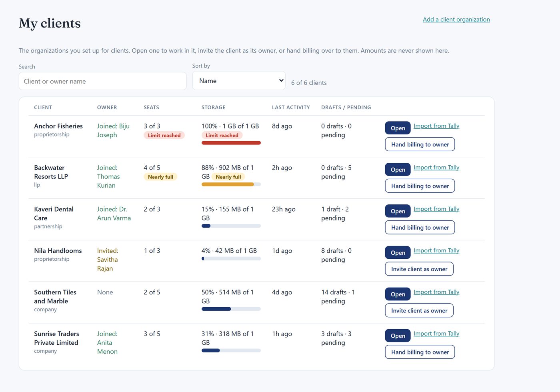Image resolution: width=560 pixels, height=392 pixels.
Task: Open the Nila Handlooms organization
Action: tap(398, 253)
